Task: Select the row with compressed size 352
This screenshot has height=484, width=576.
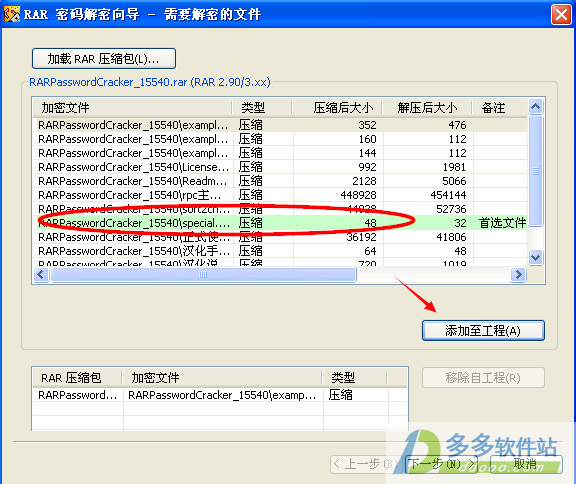Action: click(x=280, y=125)
